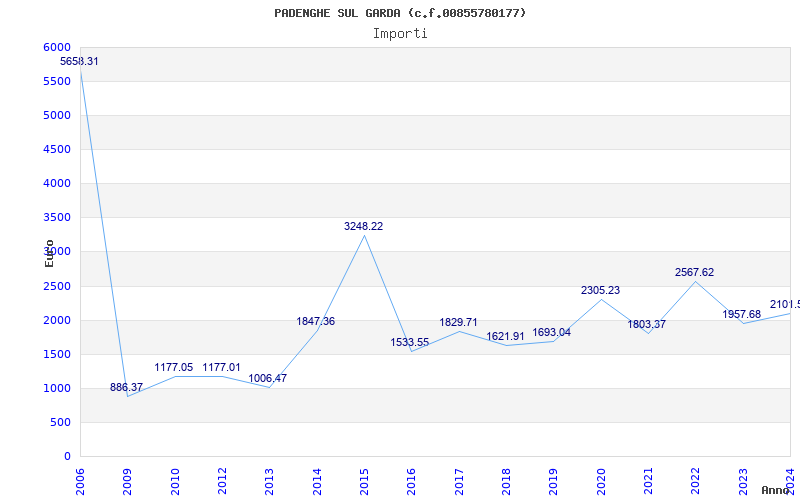Select the year 2006 axis label
Image resolution: width=800 pixels, height=500 pixels.
[80, 481]
